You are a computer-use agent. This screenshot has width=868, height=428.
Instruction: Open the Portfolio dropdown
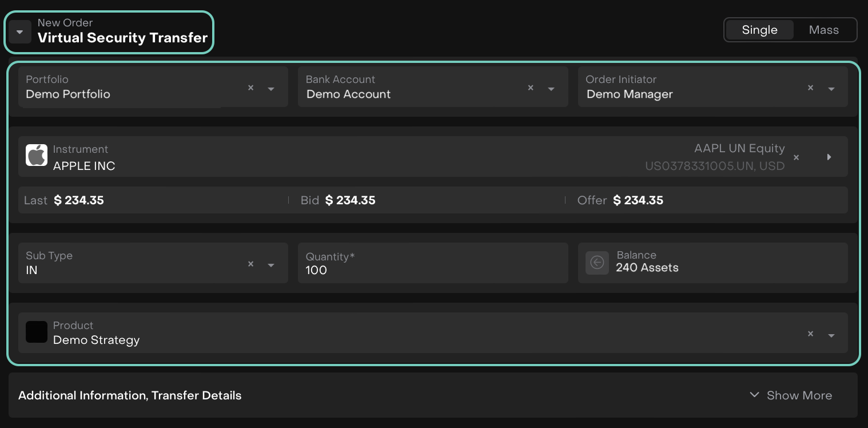point(271,89)
